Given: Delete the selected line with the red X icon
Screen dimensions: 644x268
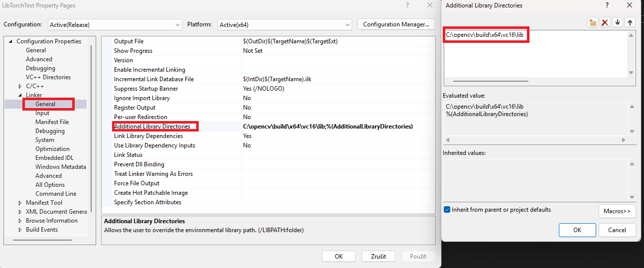Looking at the screenshot, I should [x=605, y=22].
